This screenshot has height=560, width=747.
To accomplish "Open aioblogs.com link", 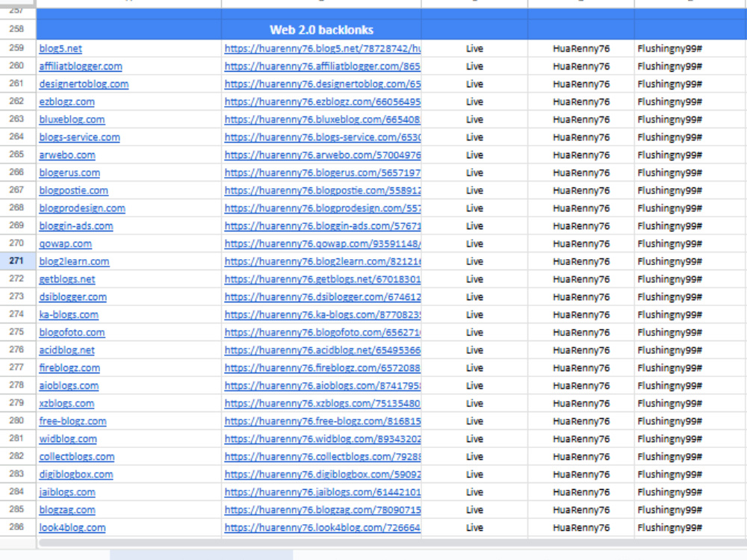I will [x=69, y=385].
